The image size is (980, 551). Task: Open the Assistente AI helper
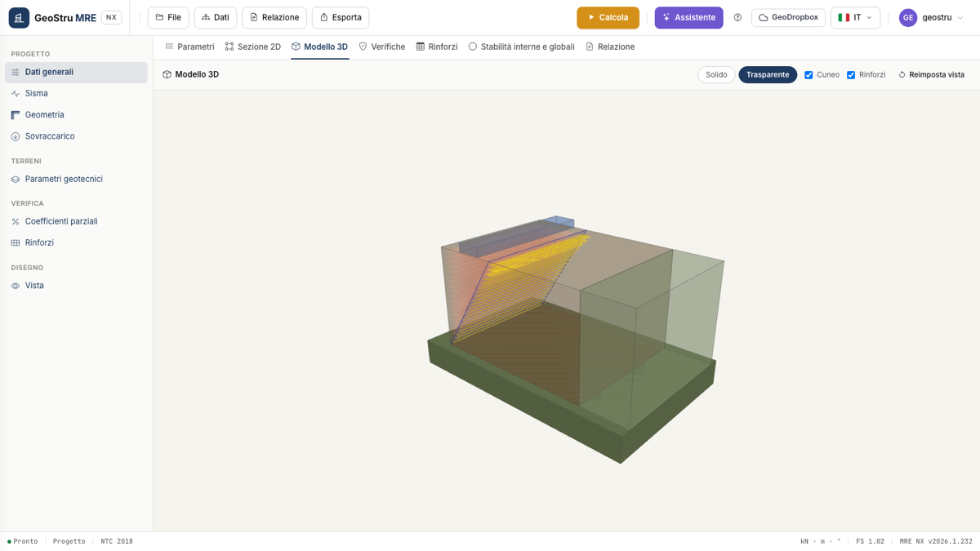(x=688, y=17)
